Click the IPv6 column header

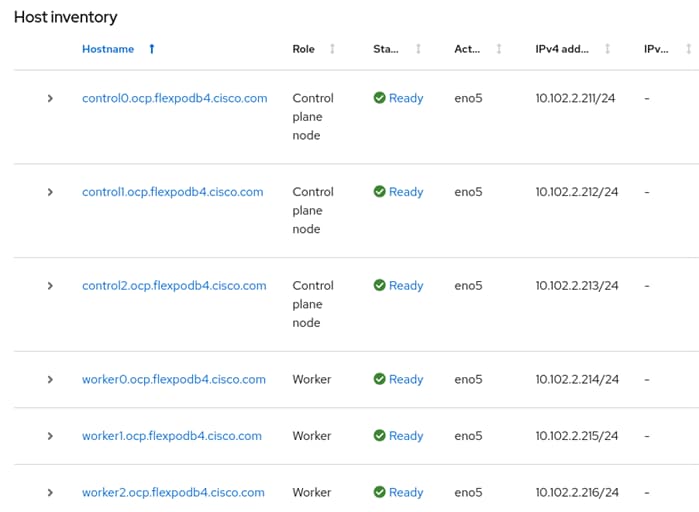(656, 49)
